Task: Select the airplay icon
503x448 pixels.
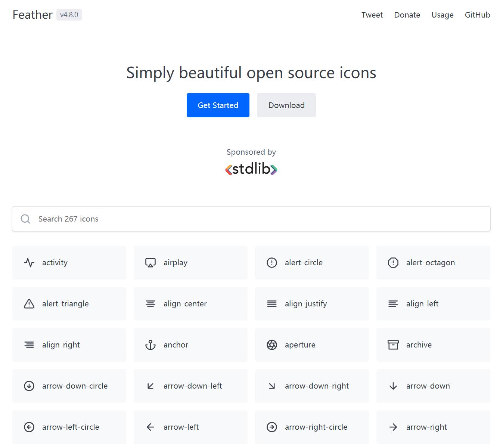Action: point(150,263)
